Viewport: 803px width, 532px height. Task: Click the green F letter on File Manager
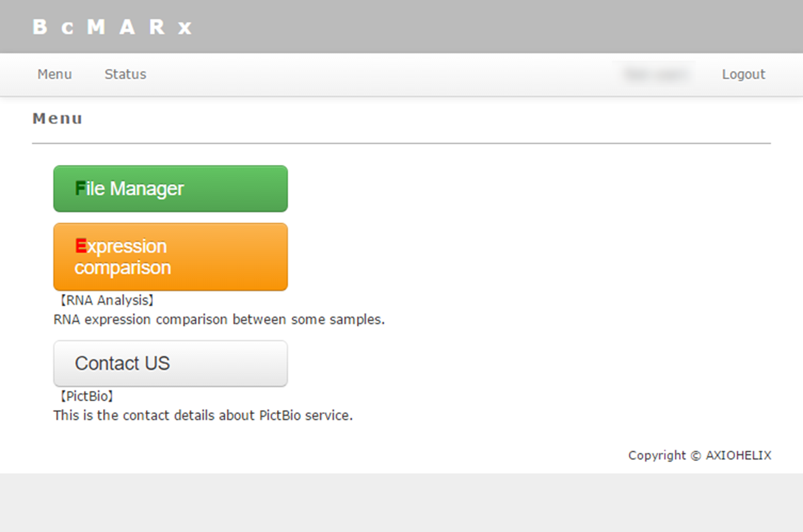tap(80, 189)
